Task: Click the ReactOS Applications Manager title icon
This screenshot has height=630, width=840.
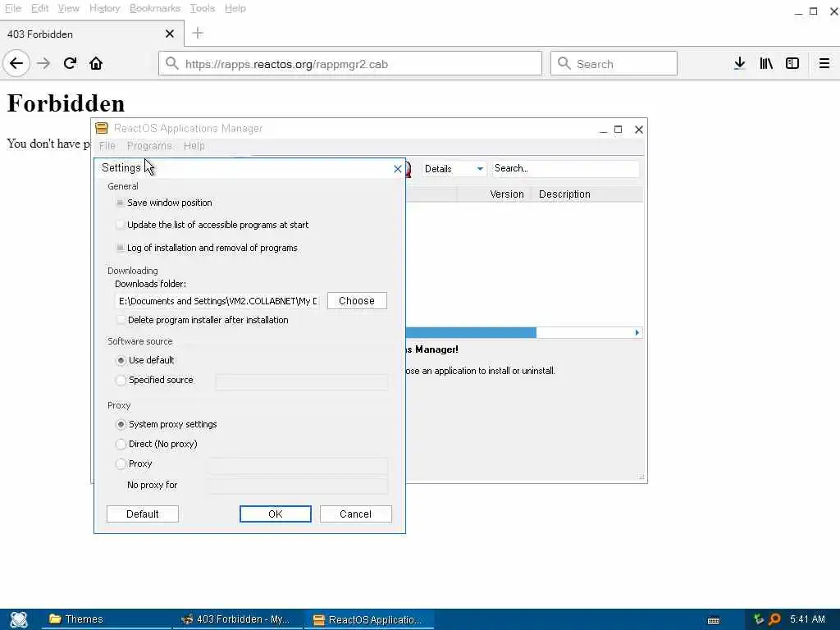Action: (102, 128)
